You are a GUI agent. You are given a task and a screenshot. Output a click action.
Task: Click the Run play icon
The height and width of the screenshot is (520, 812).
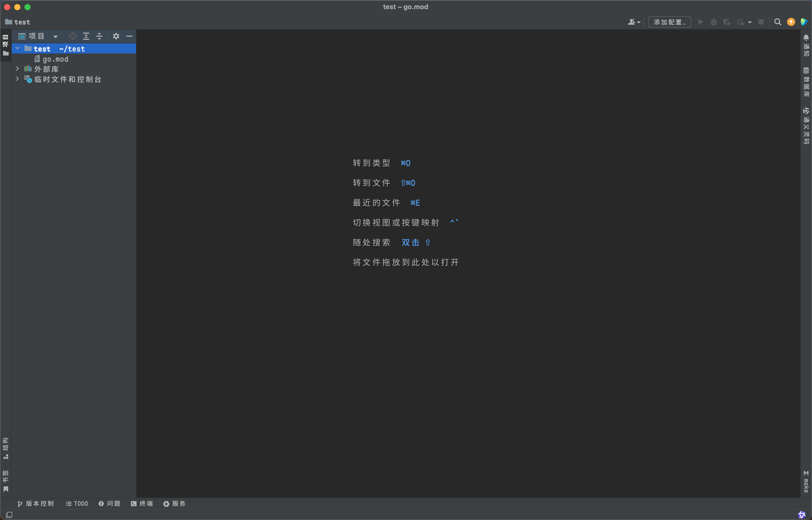[701, 22]
